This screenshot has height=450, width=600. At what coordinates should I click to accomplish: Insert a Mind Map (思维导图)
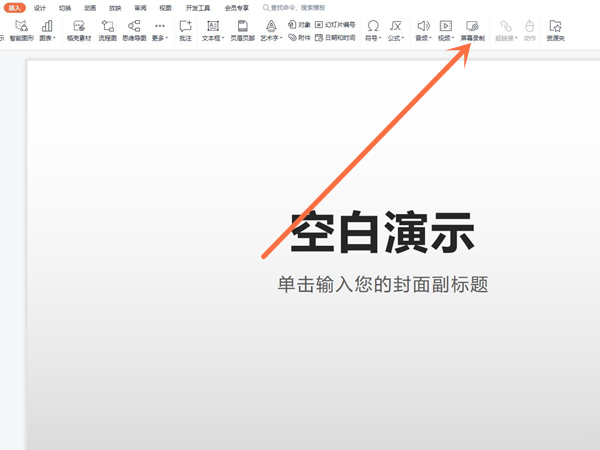coord(133,29)
